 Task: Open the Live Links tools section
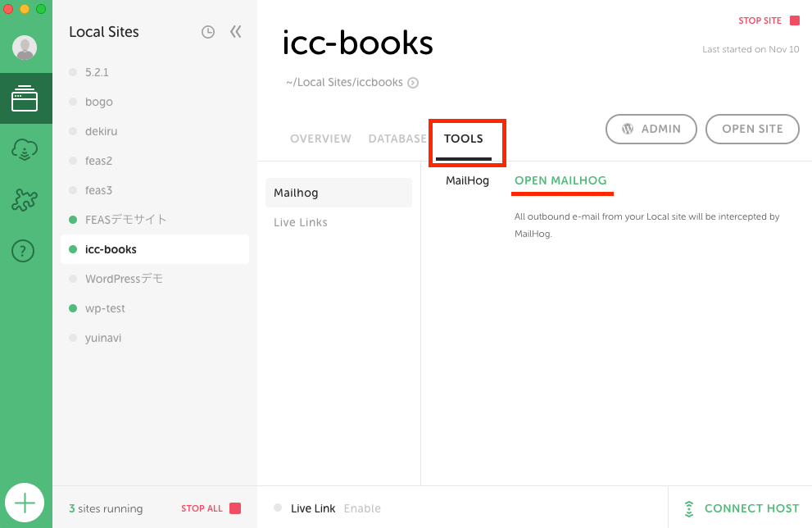tap(338, 222)
